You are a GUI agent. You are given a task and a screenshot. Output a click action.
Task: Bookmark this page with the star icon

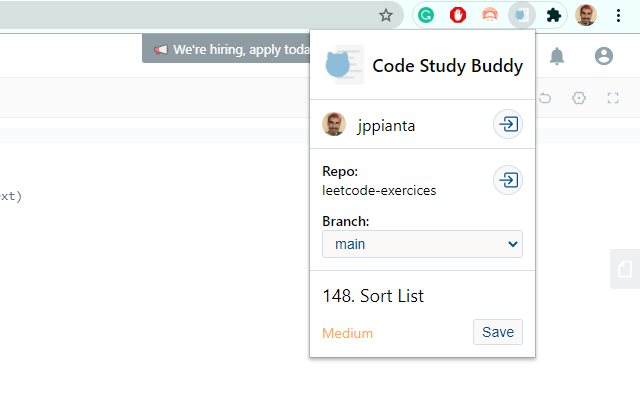click(x=386, y=15)
